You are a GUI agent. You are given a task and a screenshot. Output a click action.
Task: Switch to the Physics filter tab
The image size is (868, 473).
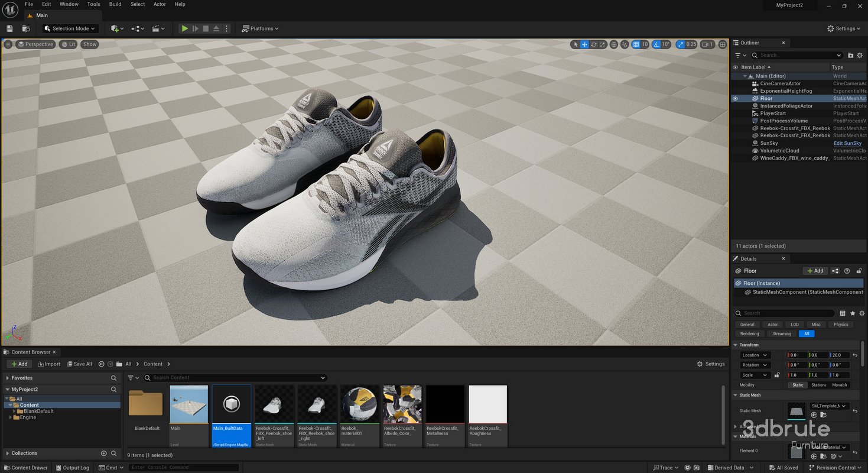pos(841,325)
